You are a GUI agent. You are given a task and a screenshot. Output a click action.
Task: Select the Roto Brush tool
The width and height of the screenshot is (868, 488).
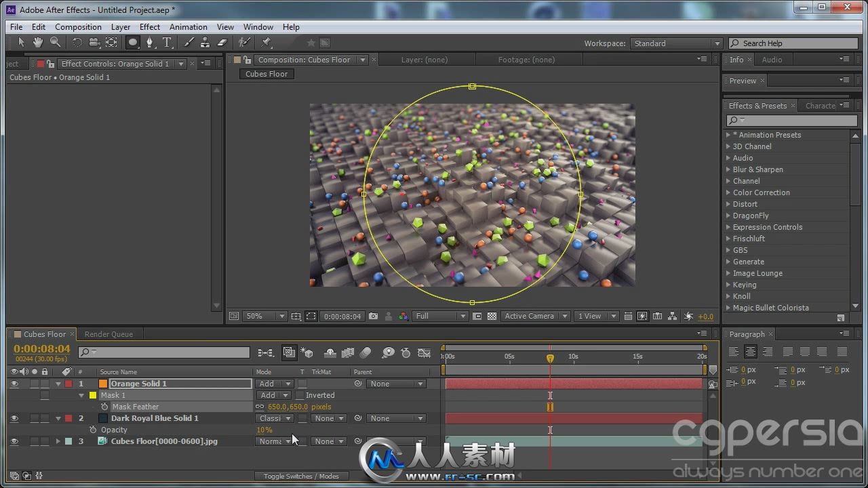click(245, 43)
